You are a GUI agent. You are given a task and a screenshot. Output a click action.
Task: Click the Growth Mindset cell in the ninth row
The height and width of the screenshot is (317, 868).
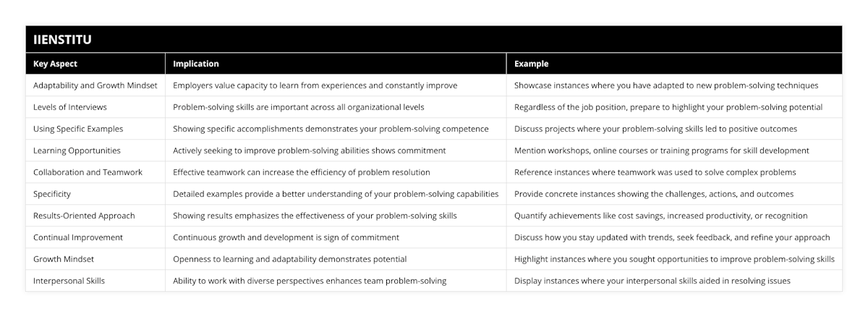(x=64, y=259)
